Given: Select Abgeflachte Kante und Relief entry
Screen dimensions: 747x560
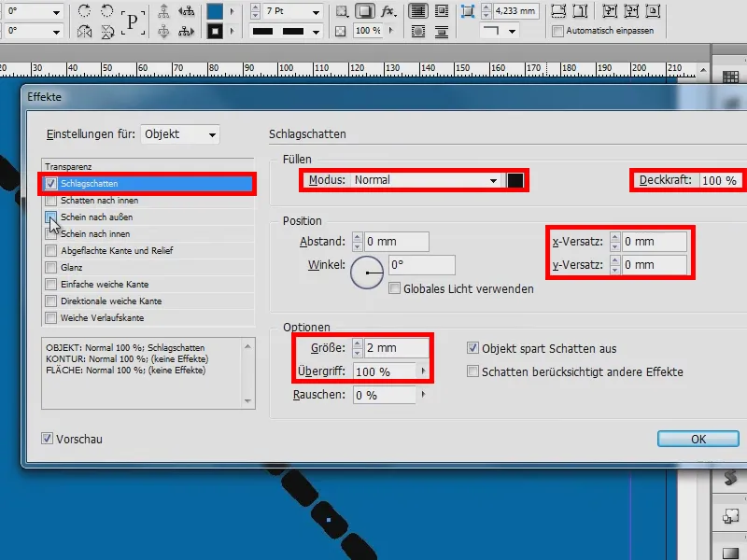Looking at the screenshot, I should pos(117,250).
